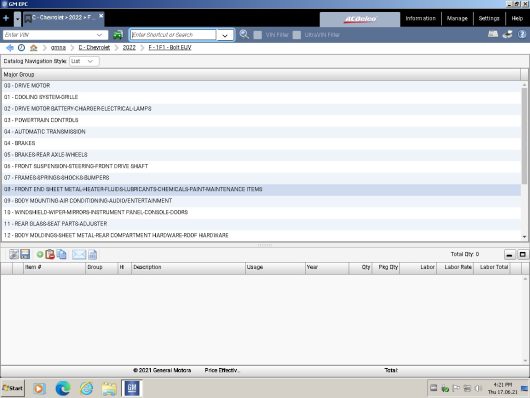Toggle the UltraVIN Filter checkbox
This screenshot has width=530, height=398.
(296, 35)
